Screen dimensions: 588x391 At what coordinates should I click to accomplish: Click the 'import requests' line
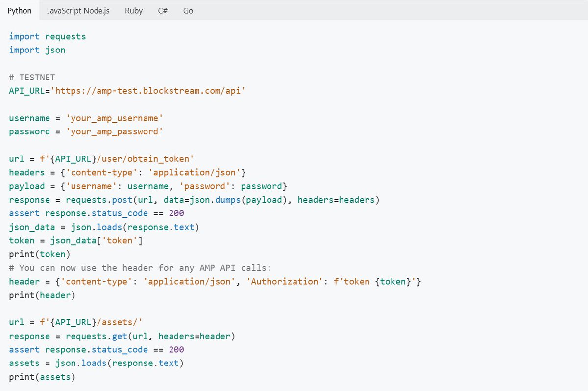(48, 36)
